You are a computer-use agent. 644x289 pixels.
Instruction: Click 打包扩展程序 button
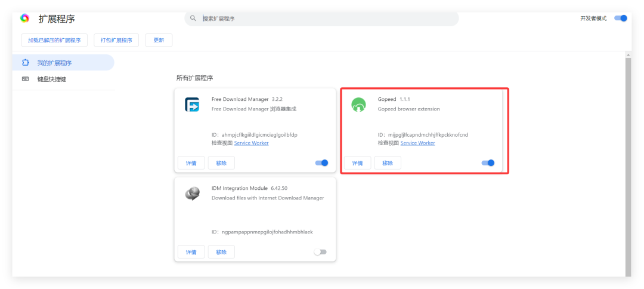pyautogui.click(x=116, y=40)
